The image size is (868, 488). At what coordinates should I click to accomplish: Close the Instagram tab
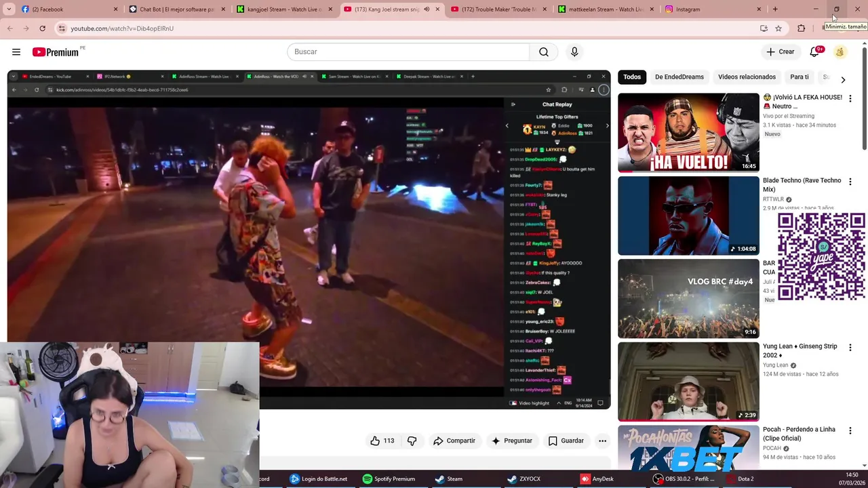(x=758, y=9)
